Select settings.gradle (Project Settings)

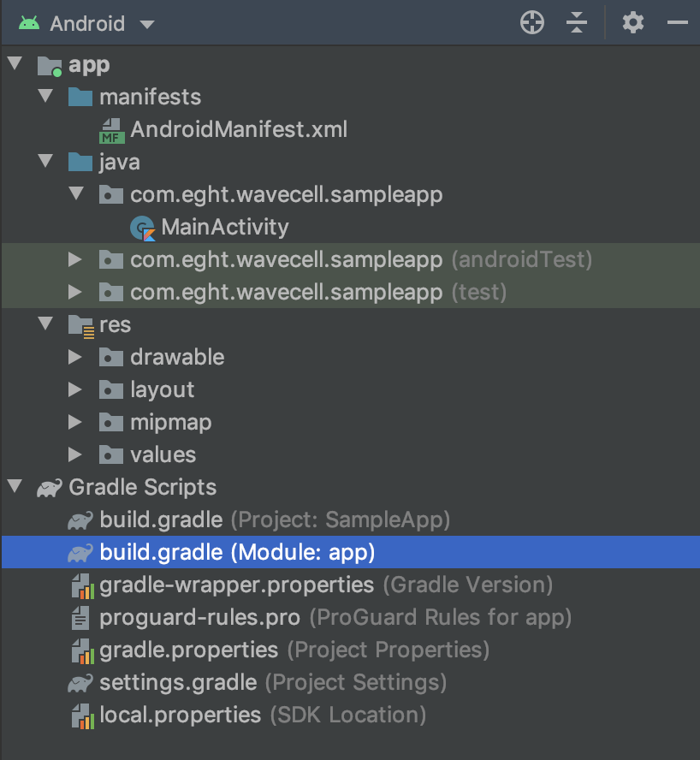pos(178,682)
